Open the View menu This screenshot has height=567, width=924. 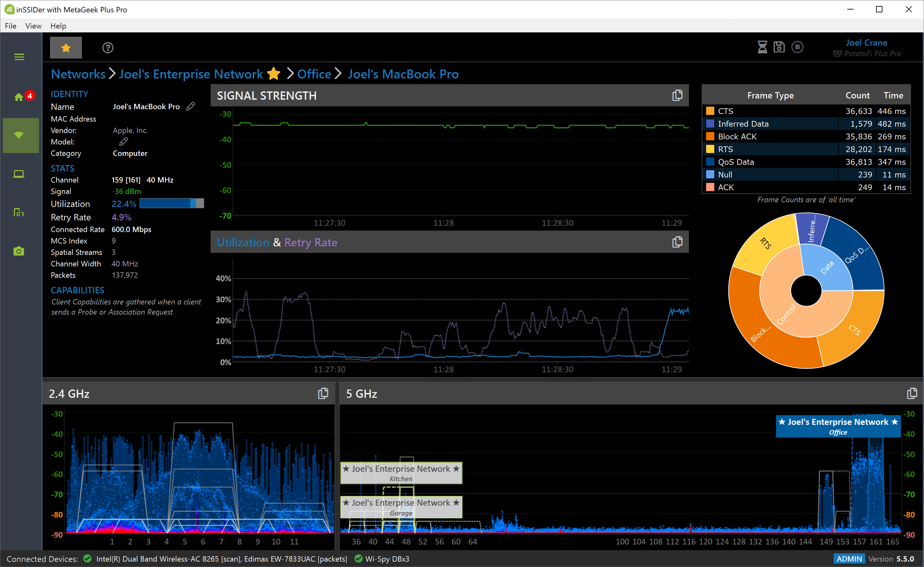click(x=33, y=26)
